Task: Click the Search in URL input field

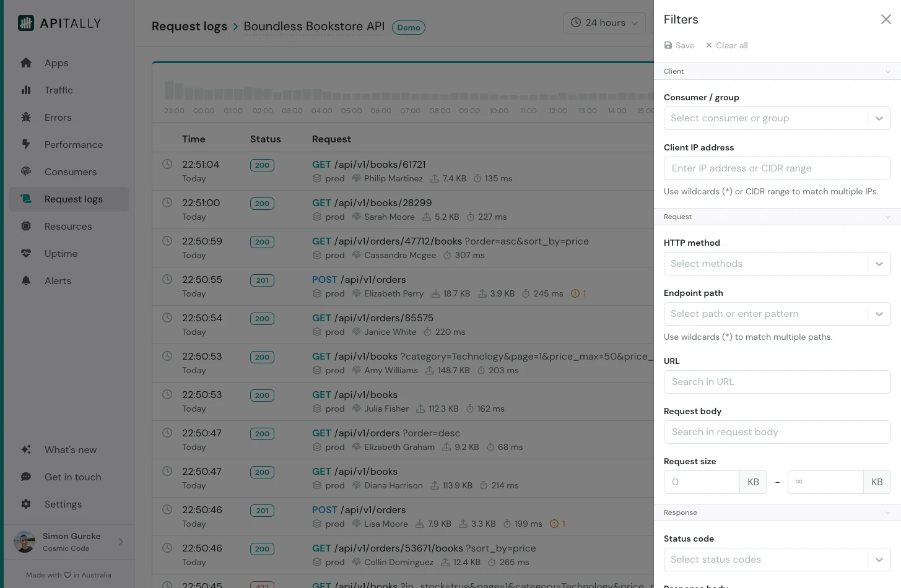Action: coord(777,381)
